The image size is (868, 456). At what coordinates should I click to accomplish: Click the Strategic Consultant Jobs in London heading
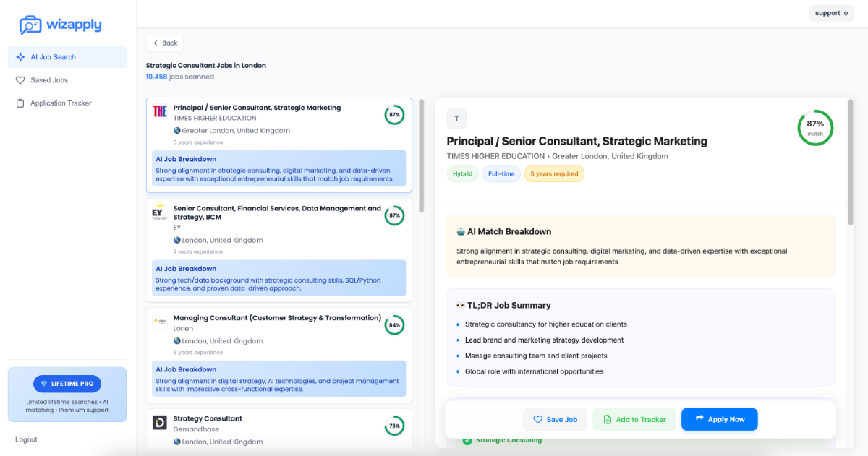pos(206,66)
